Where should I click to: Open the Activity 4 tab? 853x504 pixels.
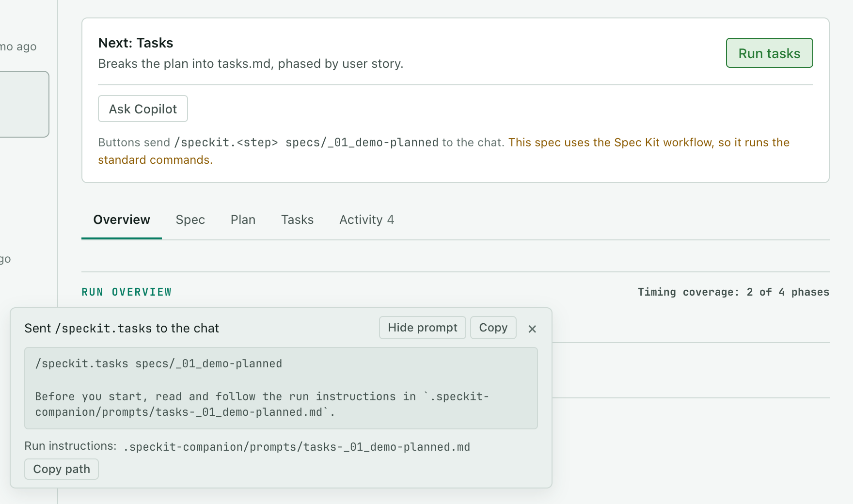[x=367, y=220]
